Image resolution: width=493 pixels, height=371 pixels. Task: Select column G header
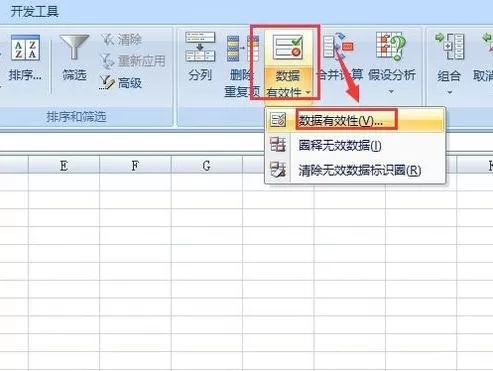coord(207,165)
